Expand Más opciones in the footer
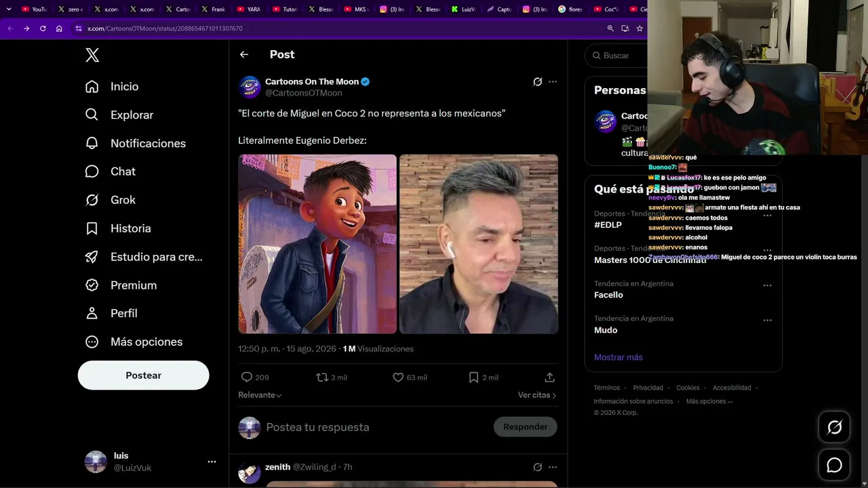This screenshot has width=868, height=488. tap(709, 401)
